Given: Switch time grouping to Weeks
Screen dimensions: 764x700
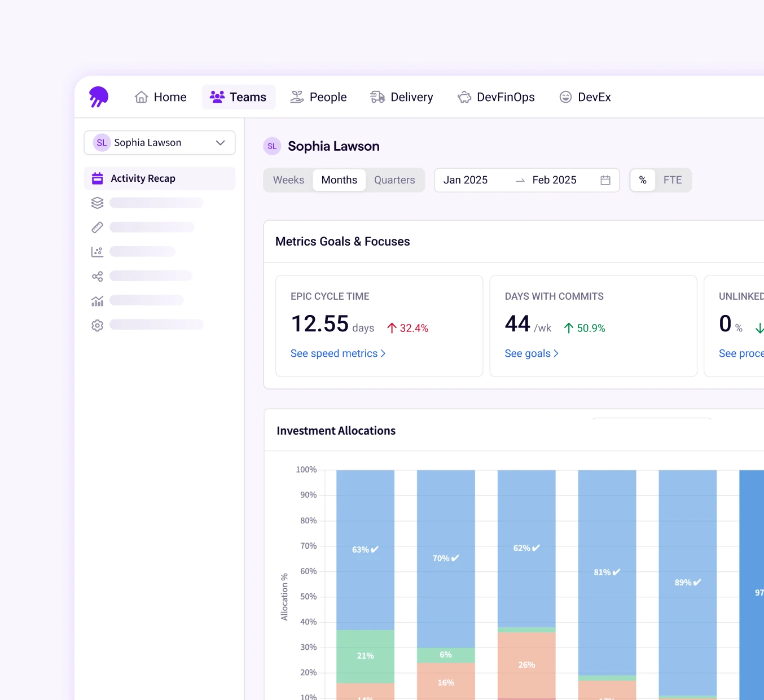Looking at the screenshot, I should (288, 180).
